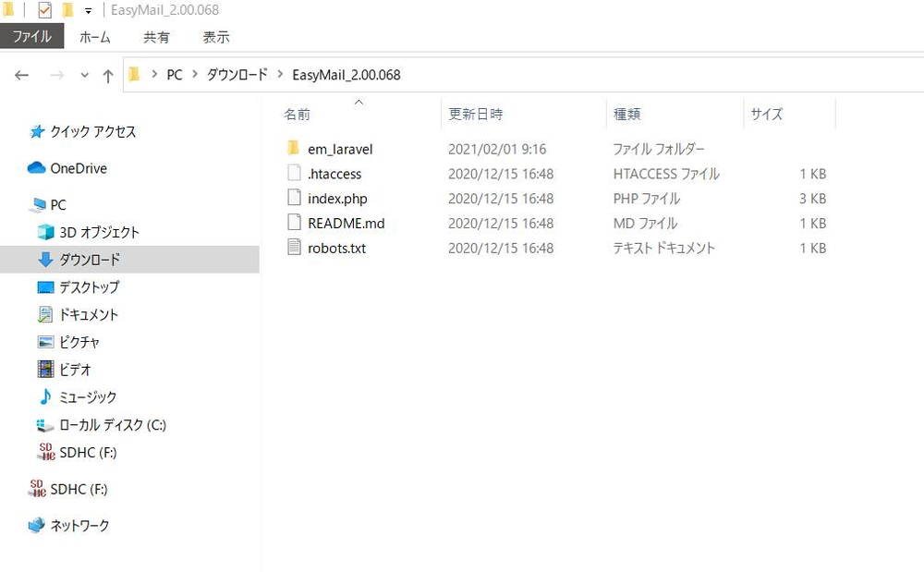Open recent locations dropdown chevron

pos(84,76)
